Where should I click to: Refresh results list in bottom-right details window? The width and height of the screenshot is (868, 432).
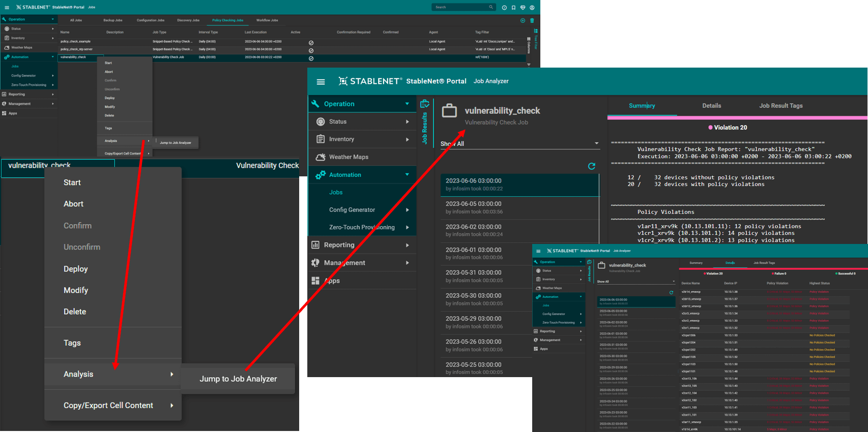click(x=671, y=293)
